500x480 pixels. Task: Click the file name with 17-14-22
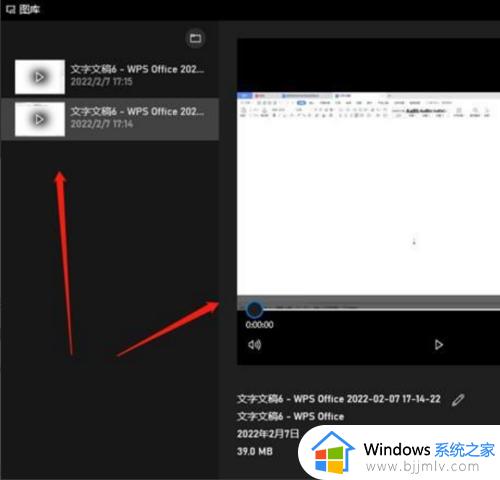(339, 399)
